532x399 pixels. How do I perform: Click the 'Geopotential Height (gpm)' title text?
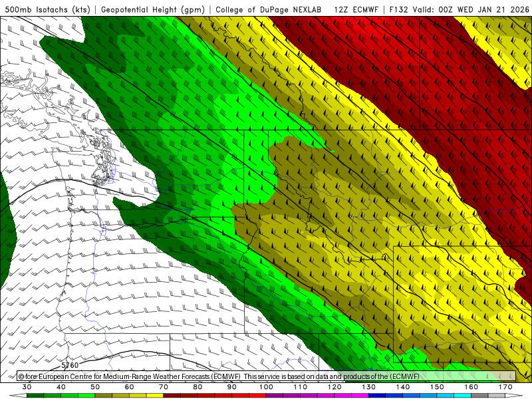point(153,9)
